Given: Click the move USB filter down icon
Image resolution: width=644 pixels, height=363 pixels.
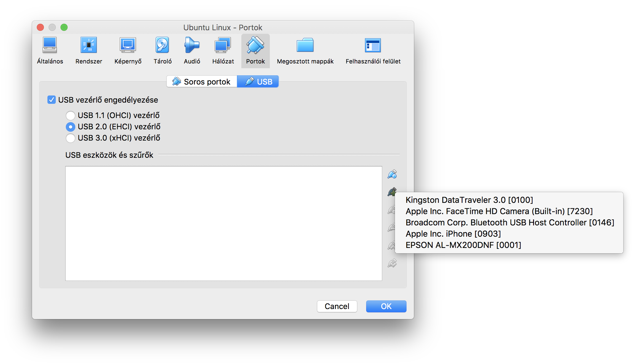Looking at the screenshot, I should click(x=392, y=263).
